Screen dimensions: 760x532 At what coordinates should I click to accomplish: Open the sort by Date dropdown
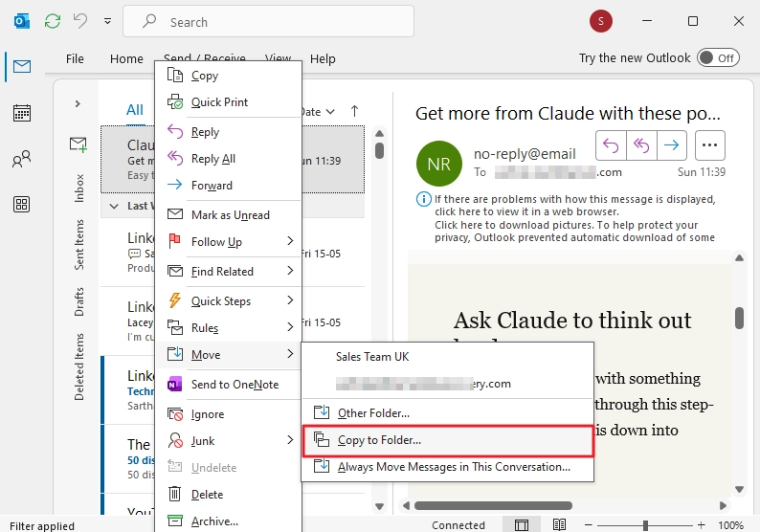pyautogui.click(x=318, y=112)
